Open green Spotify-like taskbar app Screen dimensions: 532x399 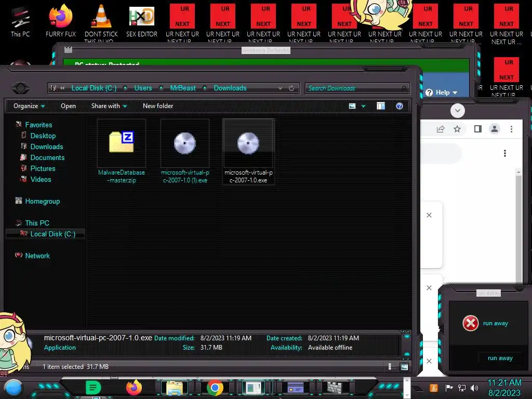click(93, 388)
